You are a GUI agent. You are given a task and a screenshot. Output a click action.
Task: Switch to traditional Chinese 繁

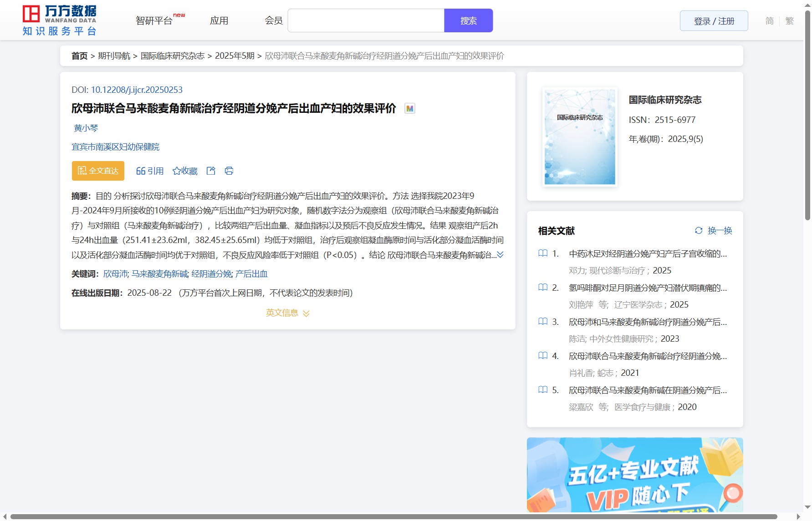coord(790,21)
